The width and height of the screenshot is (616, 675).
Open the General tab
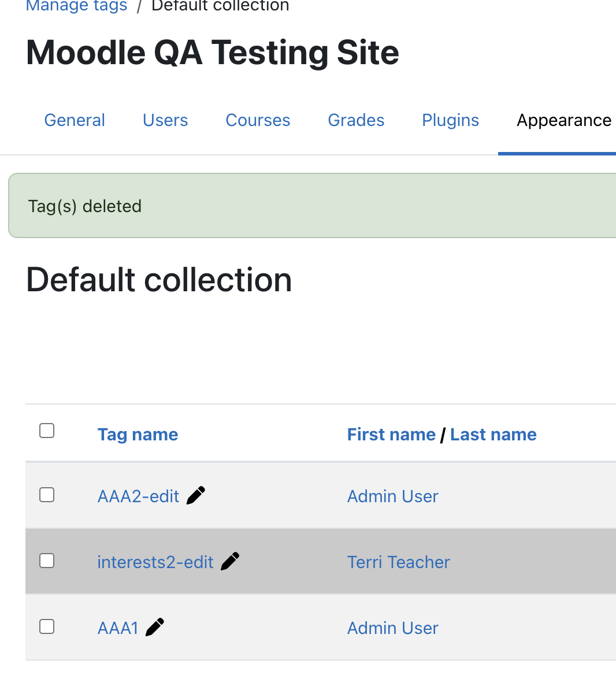pyautogui.click(x=75, y=120)
